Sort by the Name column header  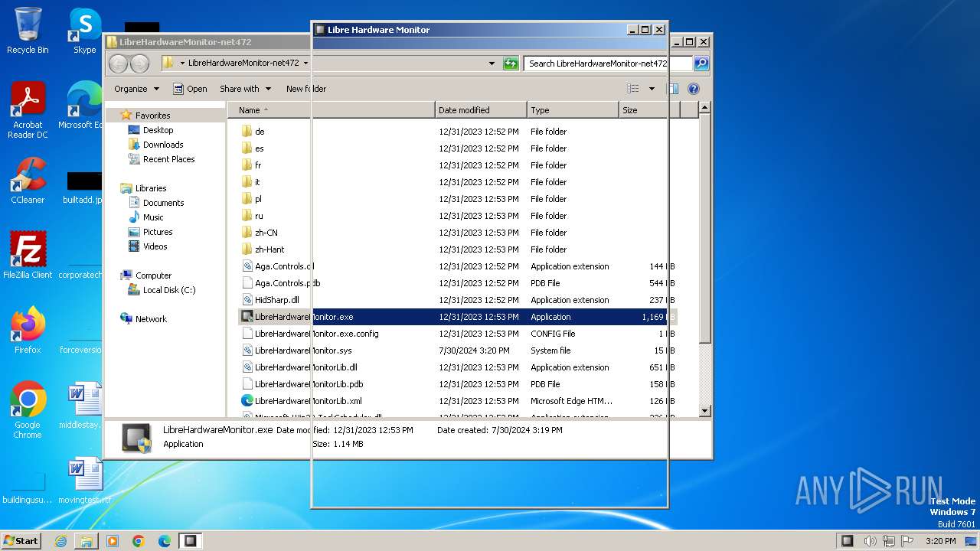click(331, 110)
